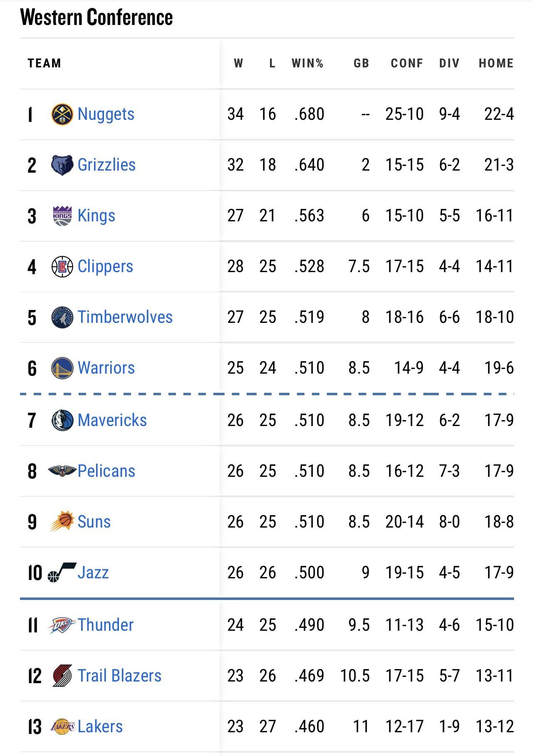Click the Warriors bridge logo

[62, 368]
